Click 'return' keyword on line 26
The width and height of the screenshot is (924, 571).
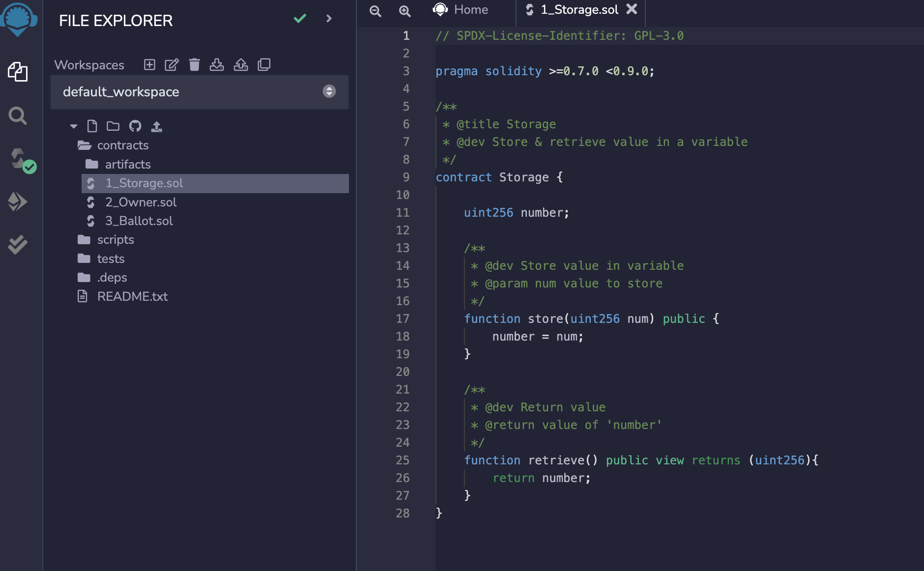tap(514, 478)
